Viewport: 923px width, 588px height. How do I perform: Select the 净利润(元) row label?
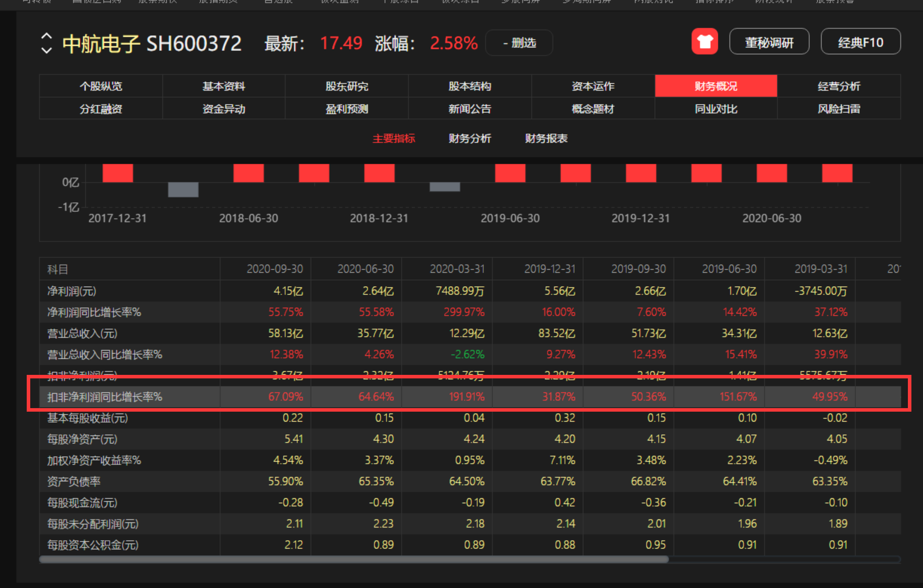(x=72, y=291)
